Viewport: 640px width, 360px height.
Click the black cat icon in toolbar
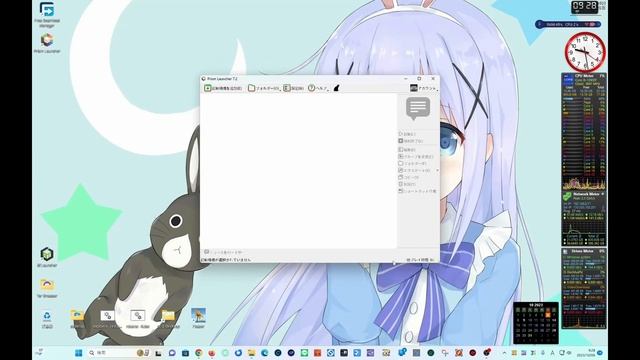337,88
